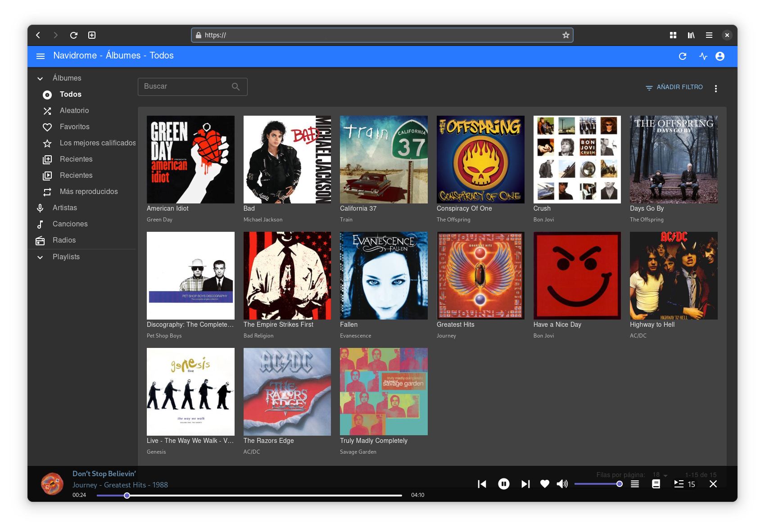Open the play queue list with 15 songs
The image size is (765, 532).
684,484
